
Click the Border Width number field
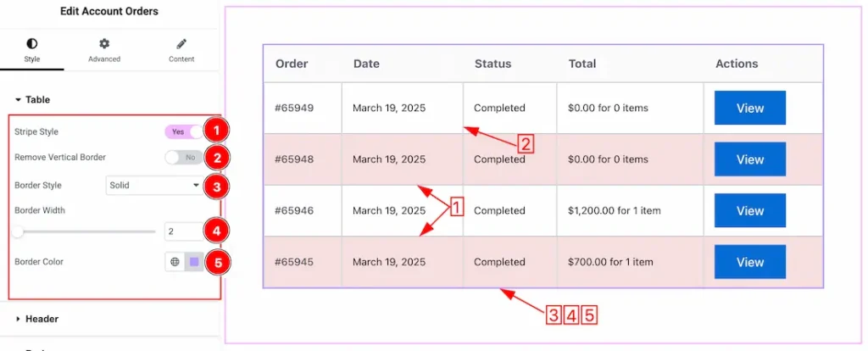184,231
